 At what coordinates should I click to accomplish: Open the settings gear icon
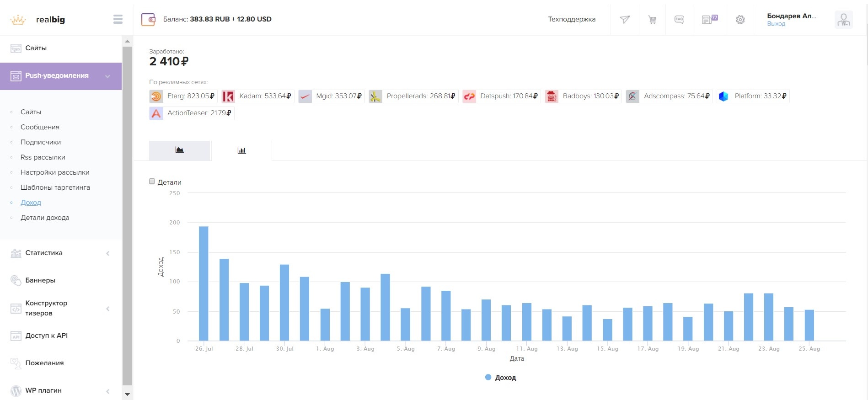[740, 20]
